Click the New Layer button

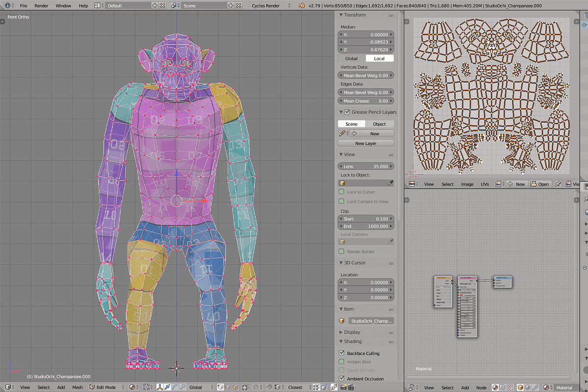pyautogui.click(x=366, y=143)
